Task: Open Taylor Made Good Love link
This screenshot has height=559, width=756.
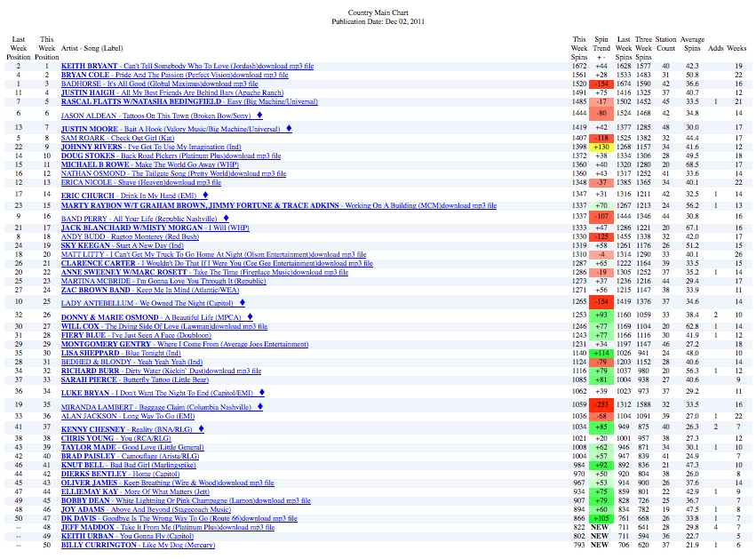Action: pyautogui.click(x=132, y=447)
